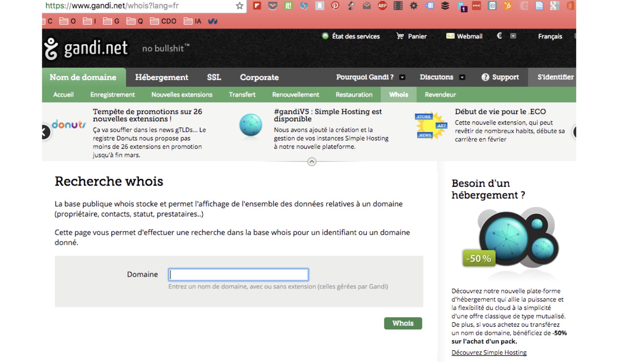
Task: Expand the Discutons dropdown arrow
Action: [x=462, y=77]
